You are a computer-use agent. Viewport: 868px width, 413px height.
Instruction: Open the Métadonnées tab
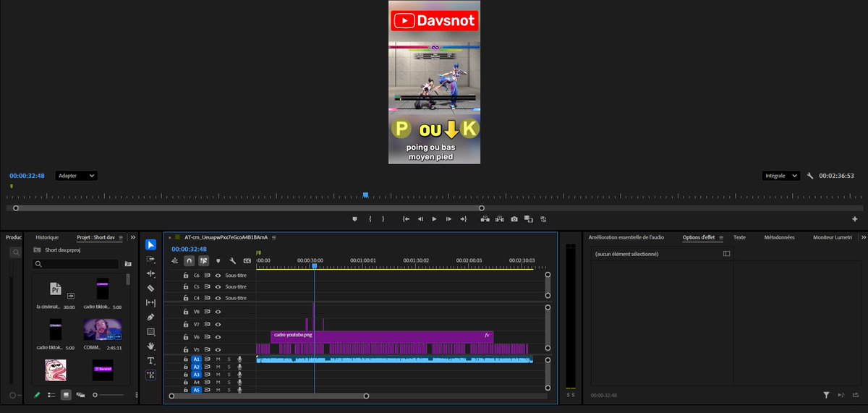pos(779,237)
